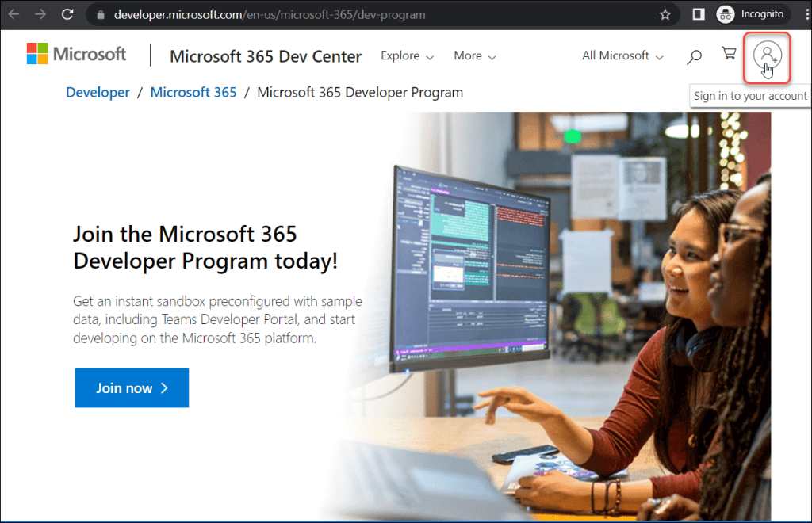Open the shopping cart icon
The image size is (812, 523).
[x=730, y=54]
